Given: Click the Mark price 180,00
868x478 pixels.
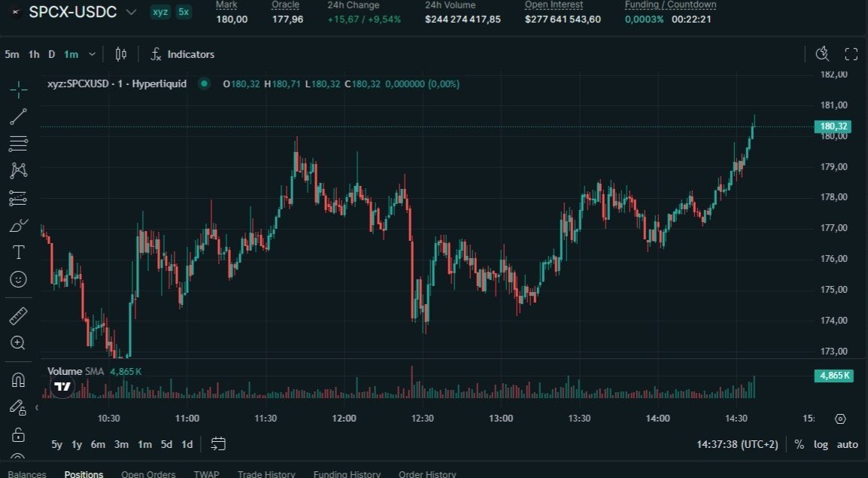Looking at the screenshot, I should [x=232, y=20].
